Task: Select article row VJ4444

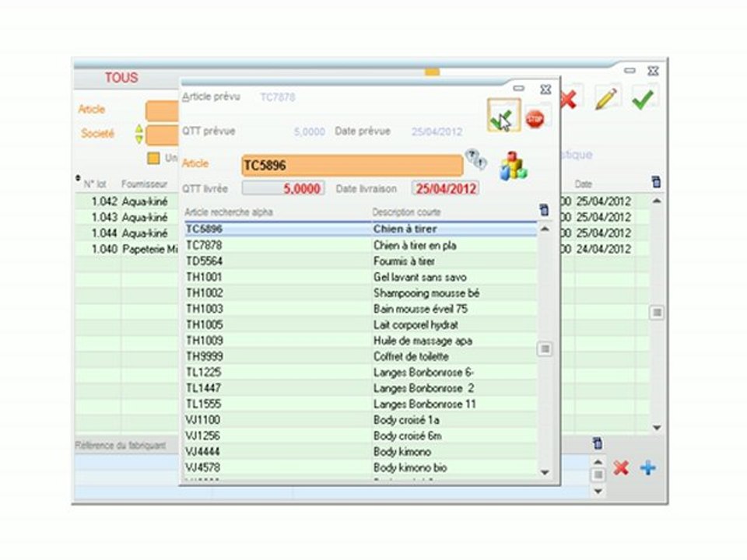Action: pos(360,451)
